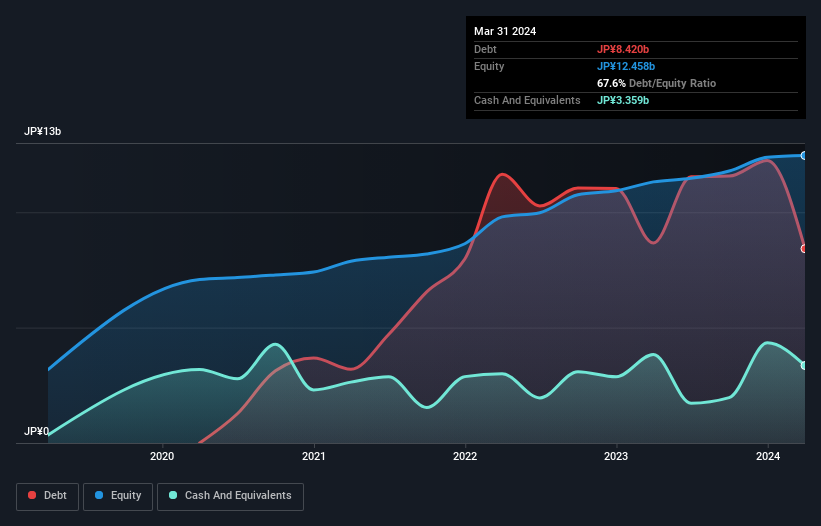The image size is (821, 526).
Task: Click the JP¥0 y-axis label
Action: [x=37, y=431]
